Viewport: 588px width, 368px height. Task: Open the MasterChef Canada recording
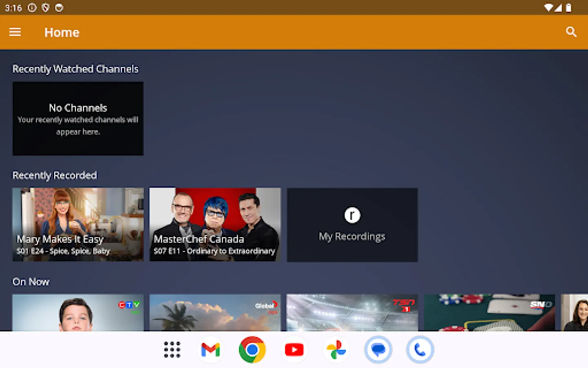click(215, 224)
